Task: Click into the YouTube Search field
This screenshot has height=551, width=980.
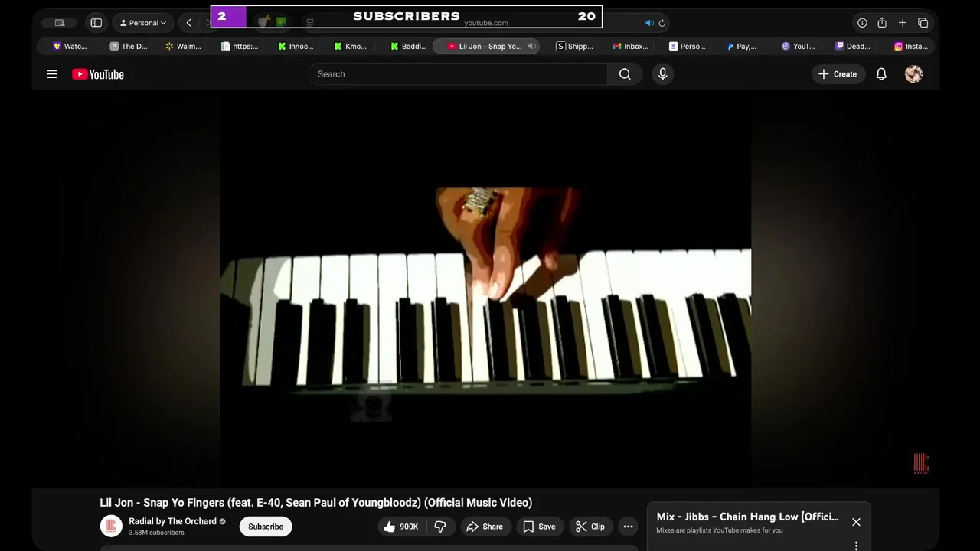Action: (458, 74)
